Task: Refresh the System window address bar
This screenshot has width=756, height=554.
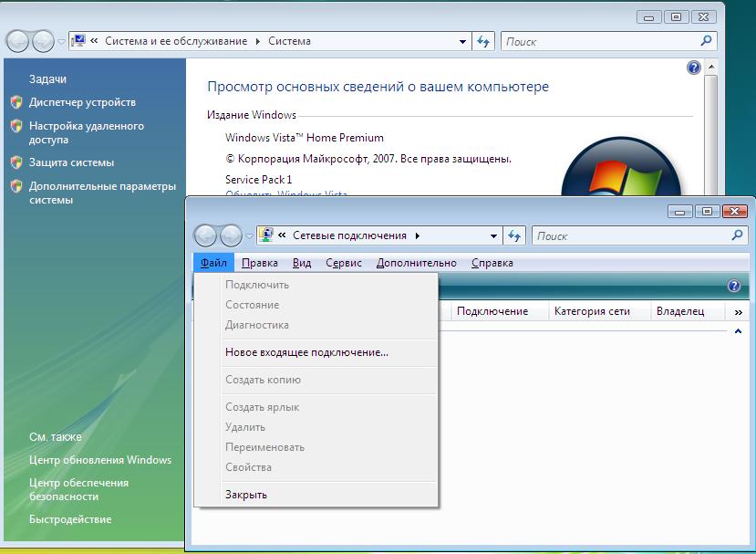Action: pos(483,41)
